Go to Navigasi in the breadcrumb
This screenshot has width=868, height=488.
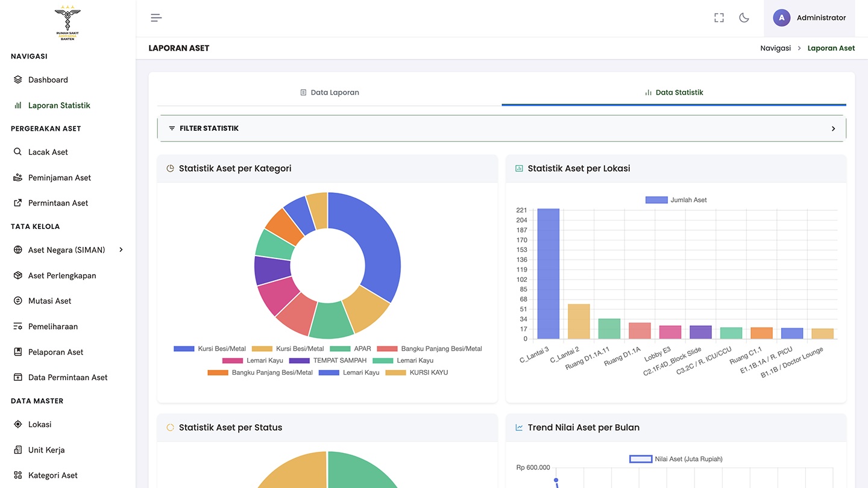(775, 48)
